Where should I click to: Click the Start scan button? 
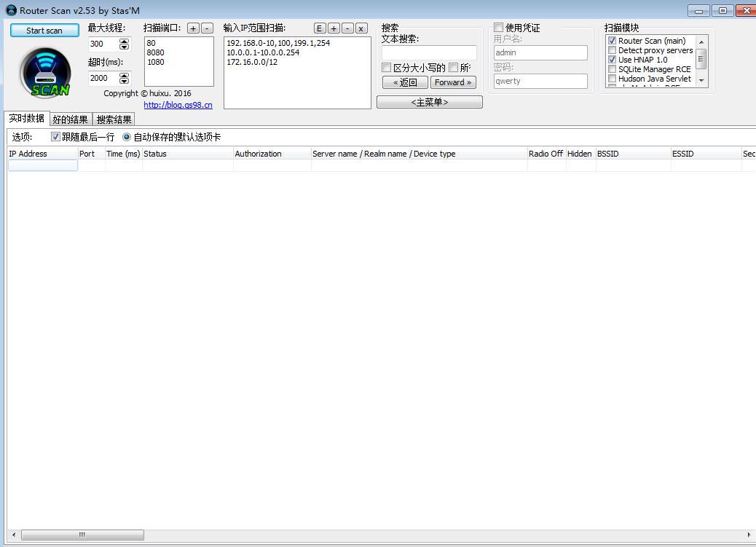[x=44, y=31]
